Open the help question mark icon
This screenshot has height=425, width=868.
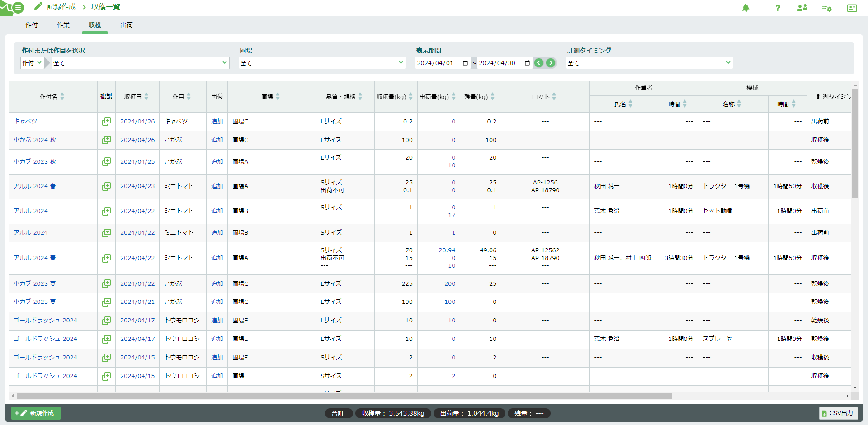pyautogui.click(x=778, y=8)
